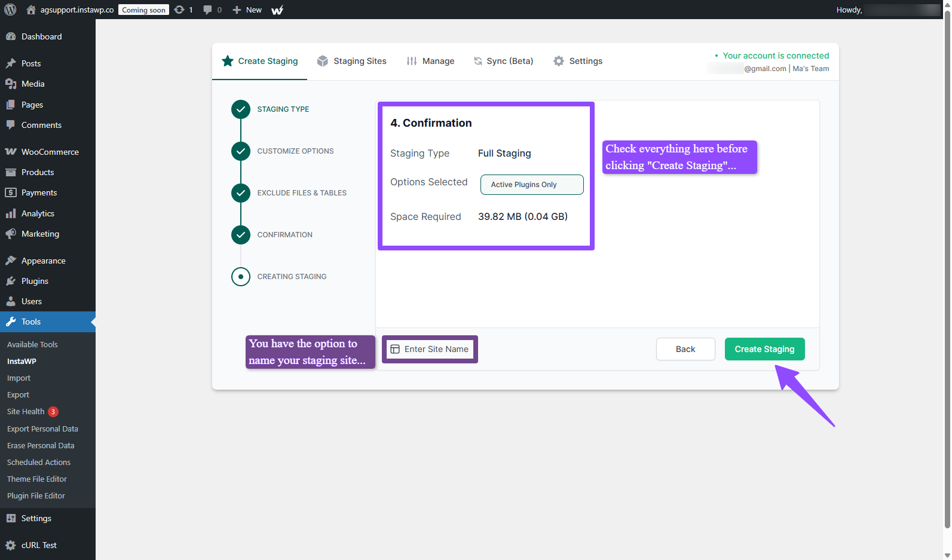Expand the WooCommerce sidebar menu

(50, 152)
